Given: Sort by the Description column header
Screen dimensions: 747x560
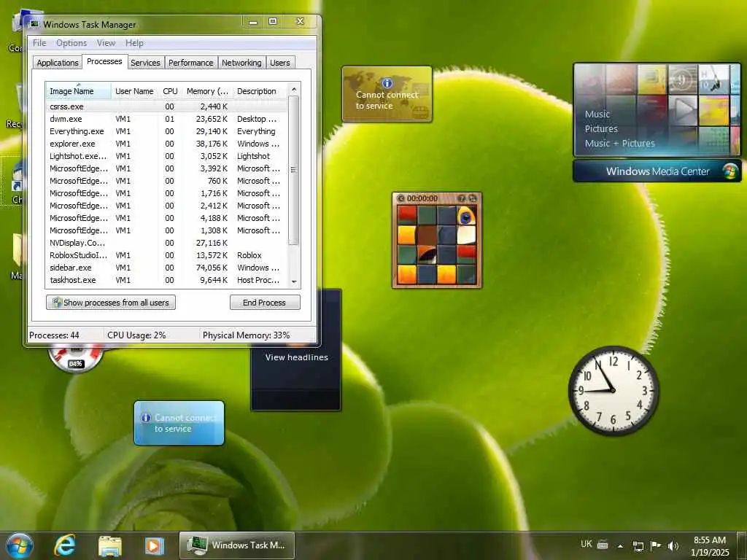Looking at the screenshot, I should pyautogui.click(x=260, y=91).
